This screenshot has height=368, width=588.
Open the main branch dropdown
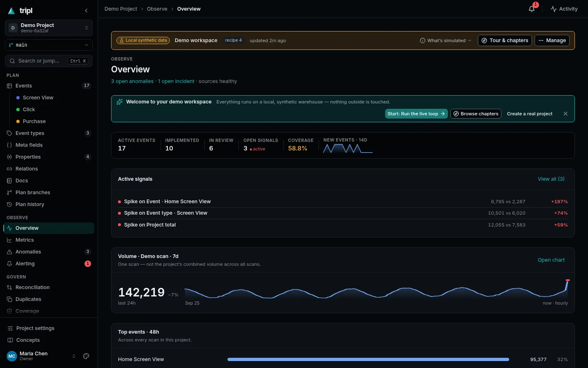(x=49, y=45)
